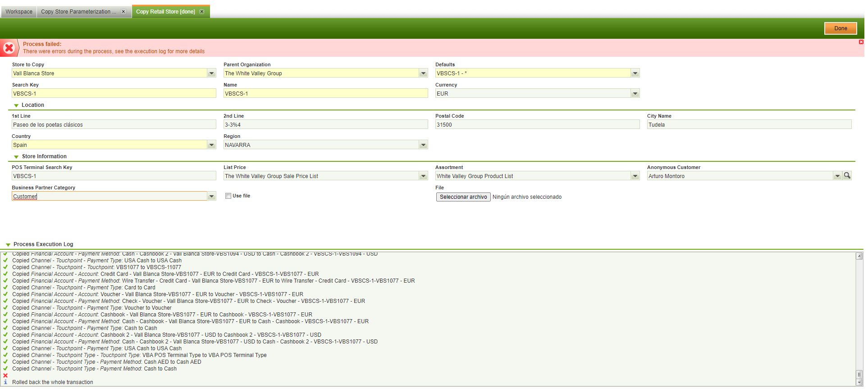The height and width of the screenshot is (389, 868).
Task: Click the Search Key input field
Action: click(114, 94)
